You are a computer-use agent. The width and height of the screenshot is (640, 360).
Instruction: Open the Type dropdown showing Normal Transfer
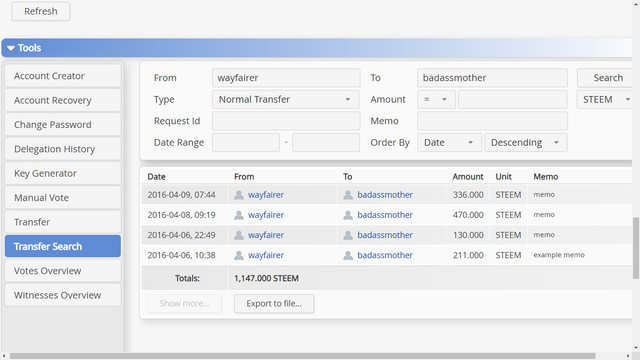(286, 99)
